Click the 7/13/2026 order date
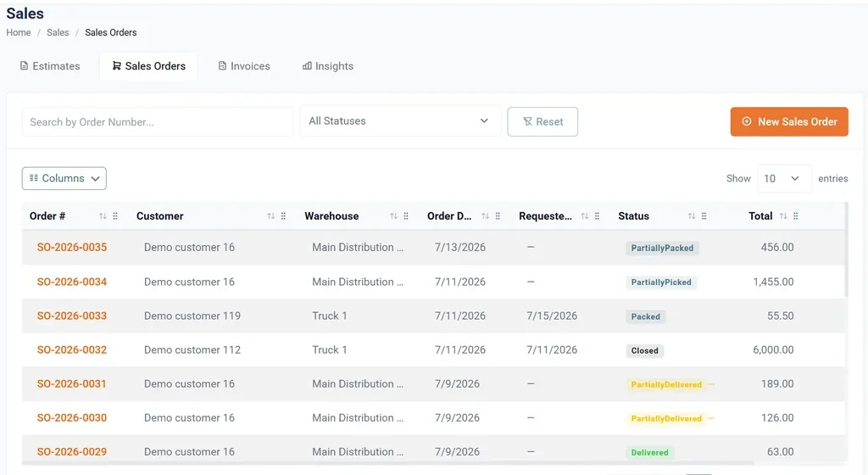 (460, 248)
